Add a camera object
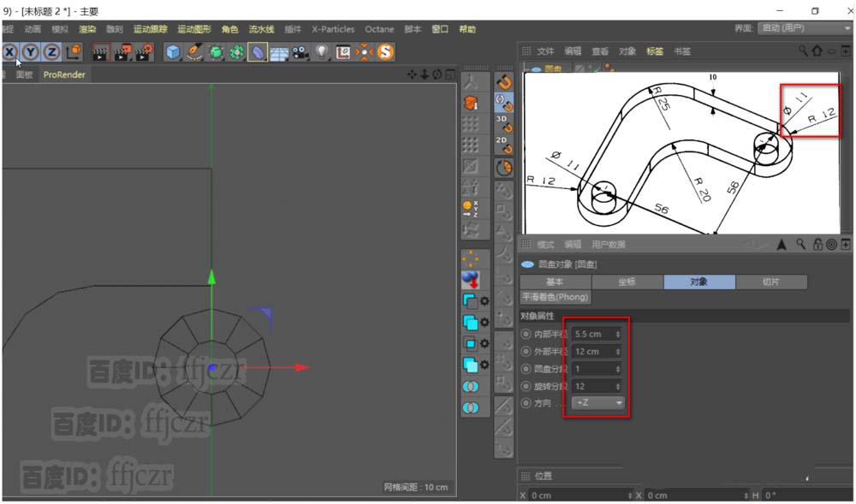The width and height of the screenshot is (856, 504). [300, 52]
